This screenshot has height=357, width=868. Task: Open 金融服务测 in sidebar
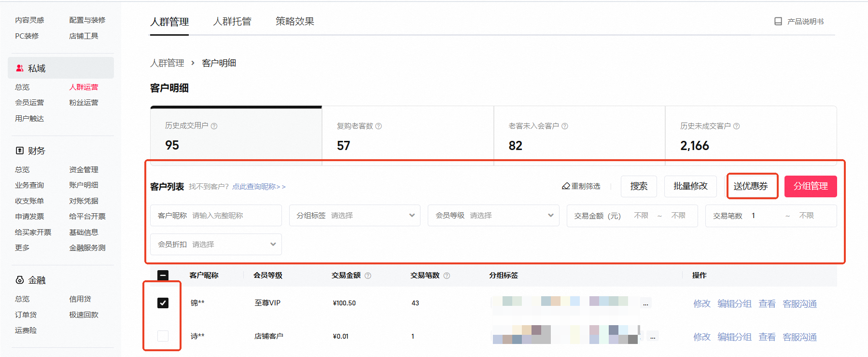(87, 247)
